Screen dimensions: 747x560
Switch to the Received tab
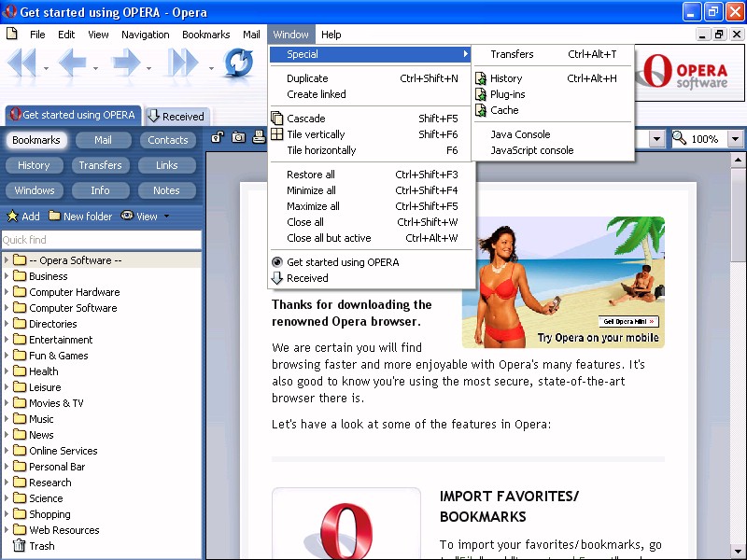pos(176,117)
